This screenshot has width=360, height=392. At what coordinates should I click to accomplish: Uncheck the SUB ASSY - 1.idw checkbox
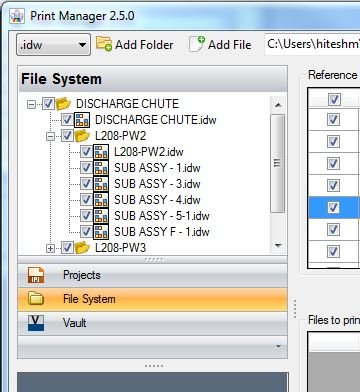point(86,168)
